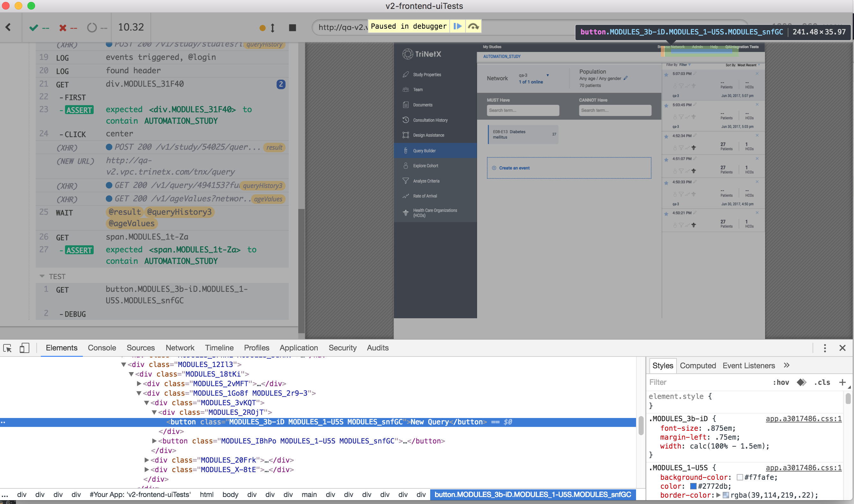854x504 pixels.
Task: Select the Query Builder sidebar icon
Action: tap(405, 150)
